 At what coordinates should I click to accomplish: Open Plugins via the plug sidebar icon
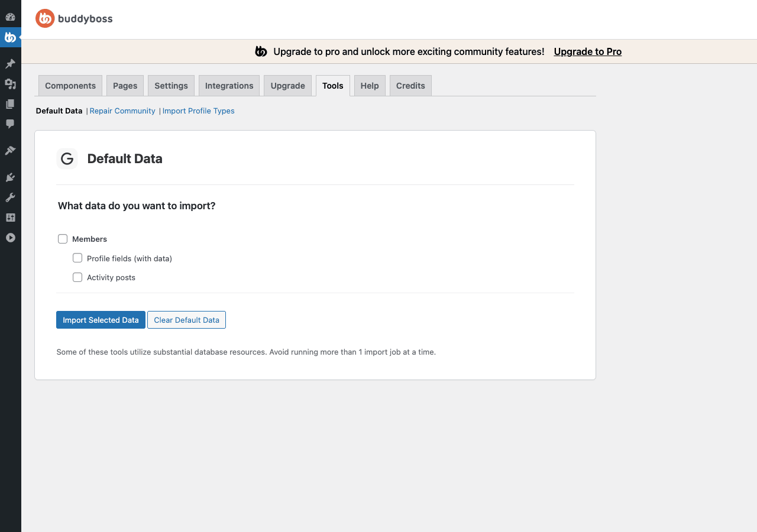[x=10, y=177]
